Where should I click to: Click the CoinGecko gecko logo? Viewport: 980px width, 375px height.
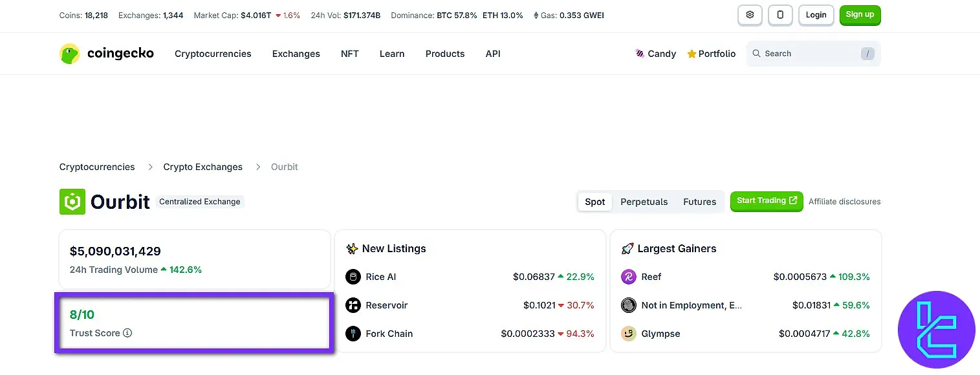pos(70,54)
